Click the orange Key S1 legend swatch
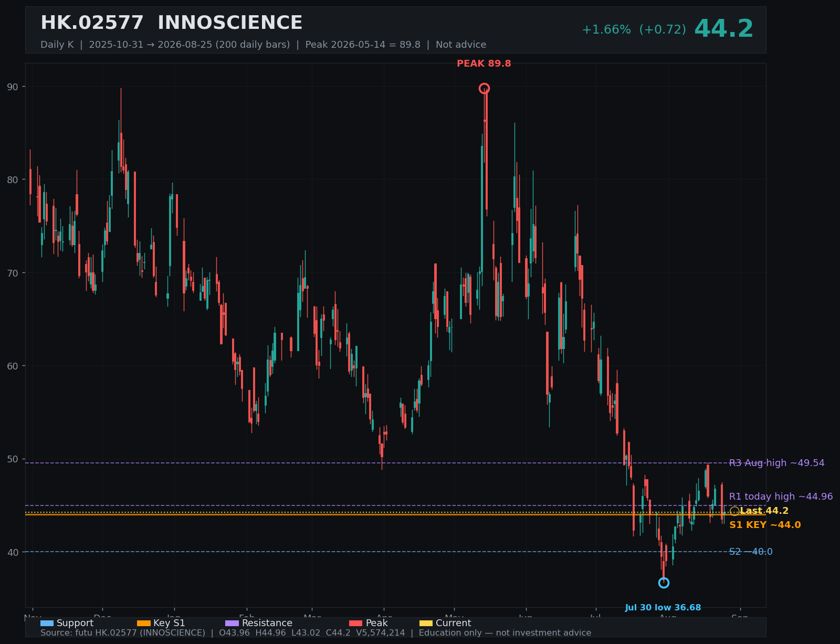This screenshot has height=644, width=840. [x=144, y=623]
